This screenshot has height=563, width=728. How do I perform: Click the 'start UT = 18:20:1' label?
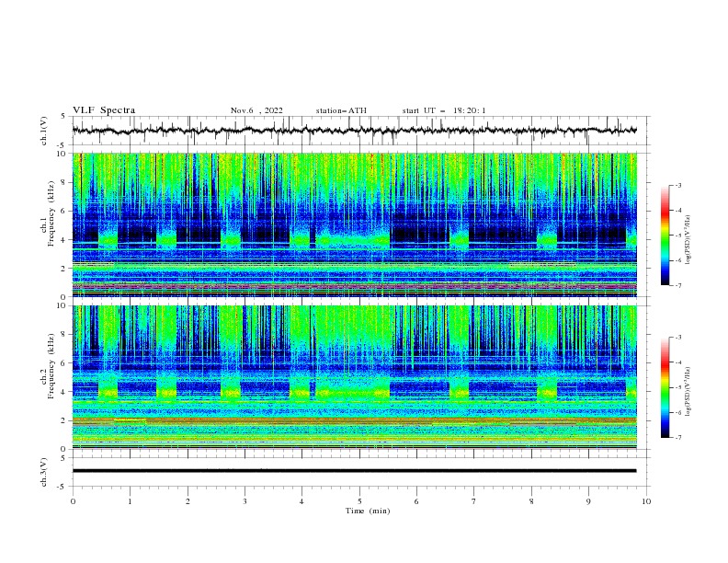[x=443, y=110]
